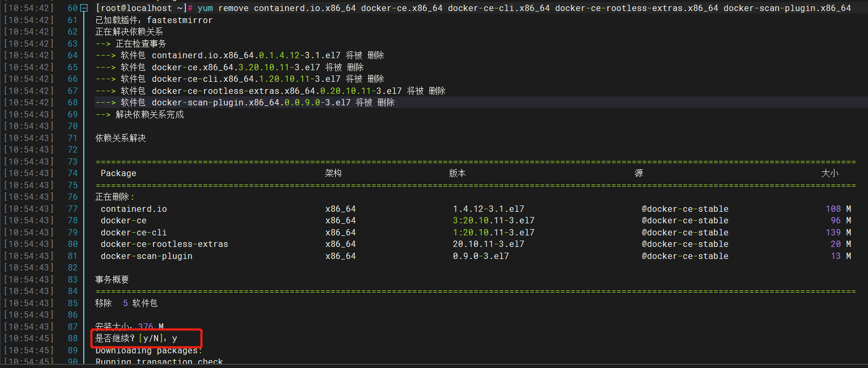Click the 'docker-scan-plugin' package name cell
Image resolution: width=868 pixels, height=368 pixels.
147,256
